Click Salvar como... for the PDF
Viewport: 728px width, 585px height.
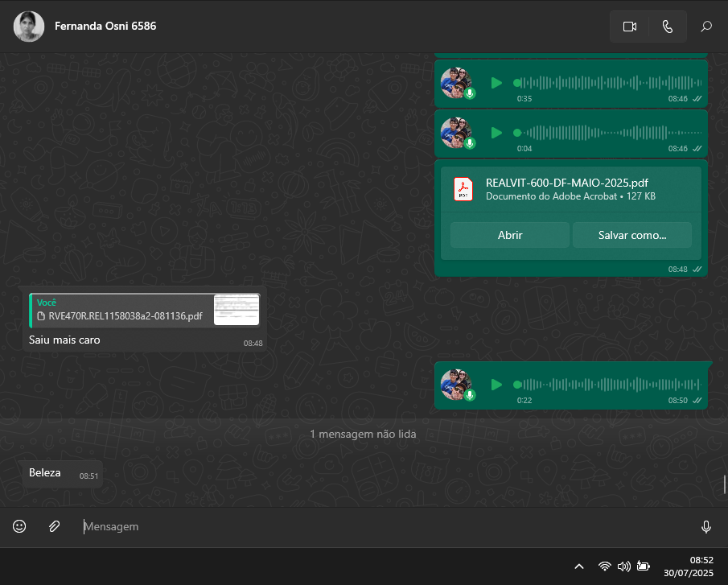[x=631, y=235]
